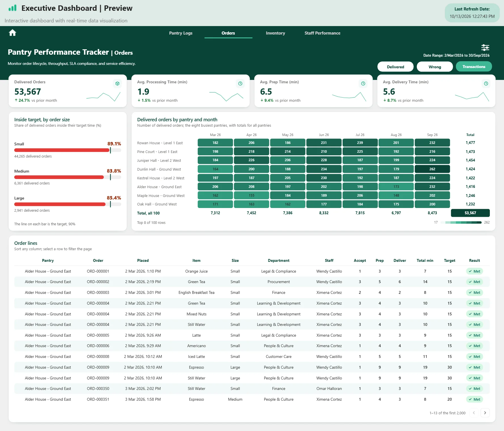
Task: Select the Rowan House - Level 1 East row label
Action: pos(160,143)
